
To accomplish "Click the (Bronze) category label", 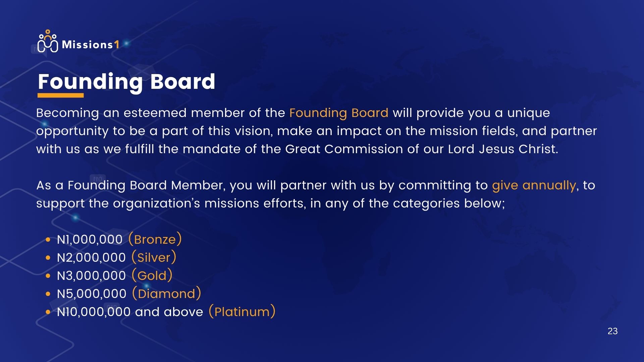I will tap(155, 239).
